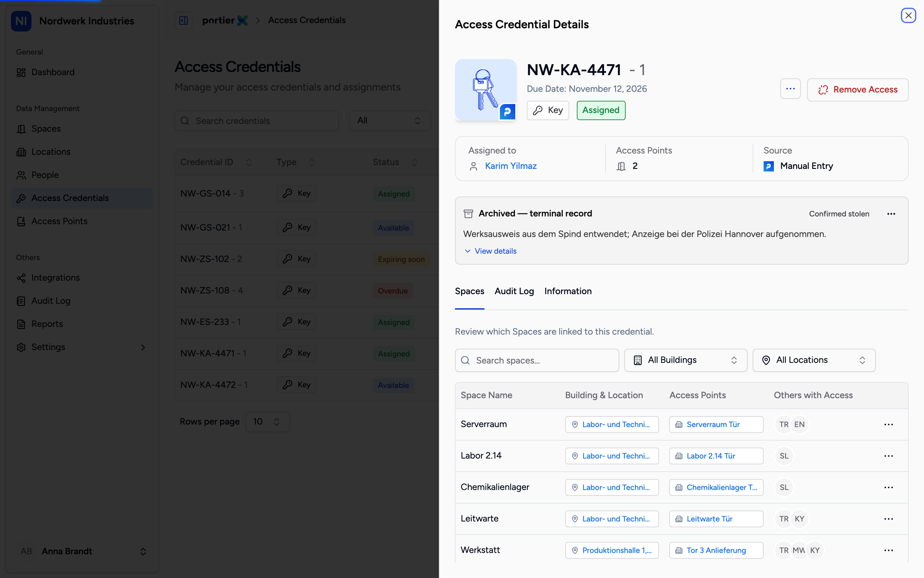Open the Anna Brandt user menu
The image size is (924, 578).
tap(82, 551)
